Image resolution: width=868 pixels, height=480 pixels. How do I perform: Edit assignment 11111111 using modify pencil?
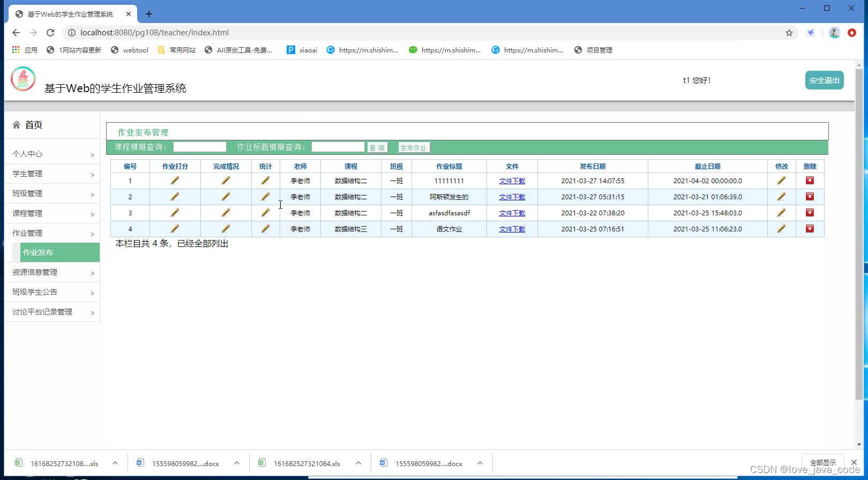tap(781, 181)
